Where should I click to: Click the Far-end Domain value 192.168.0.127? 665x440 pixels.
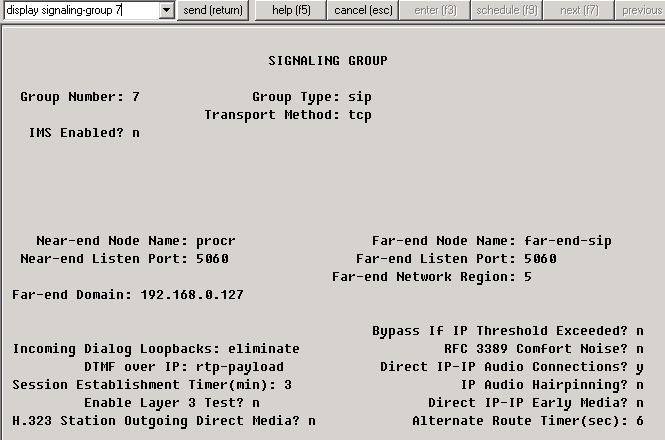[192, 295]
